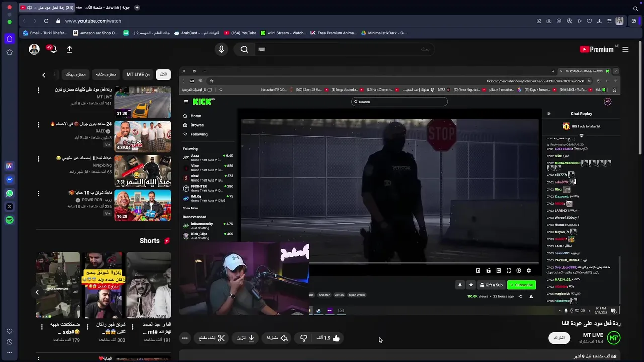Viewport: 644px width, 362px height.
Task: Open the ArabCast bookmark
Action: point(196,33)
